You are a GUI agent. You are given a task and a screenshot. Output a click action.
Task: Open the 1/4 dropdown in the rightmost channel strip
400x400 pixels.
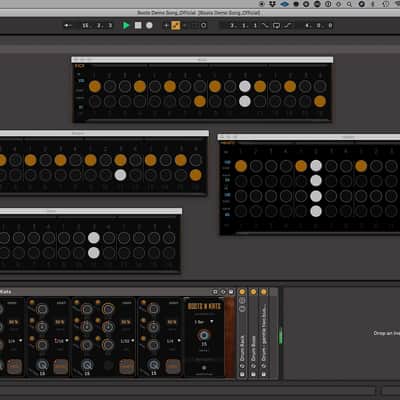174,341
